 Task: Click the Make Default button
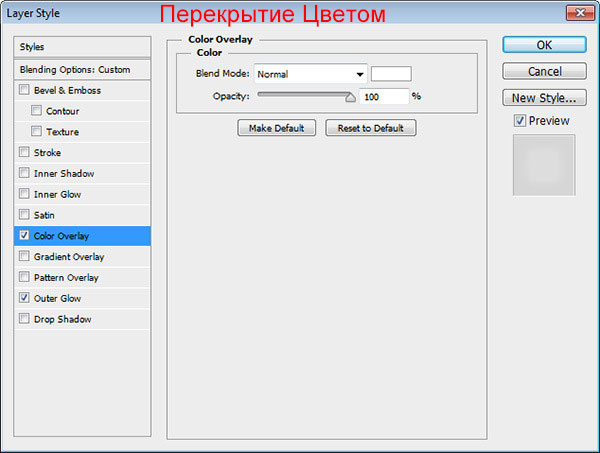277,128
